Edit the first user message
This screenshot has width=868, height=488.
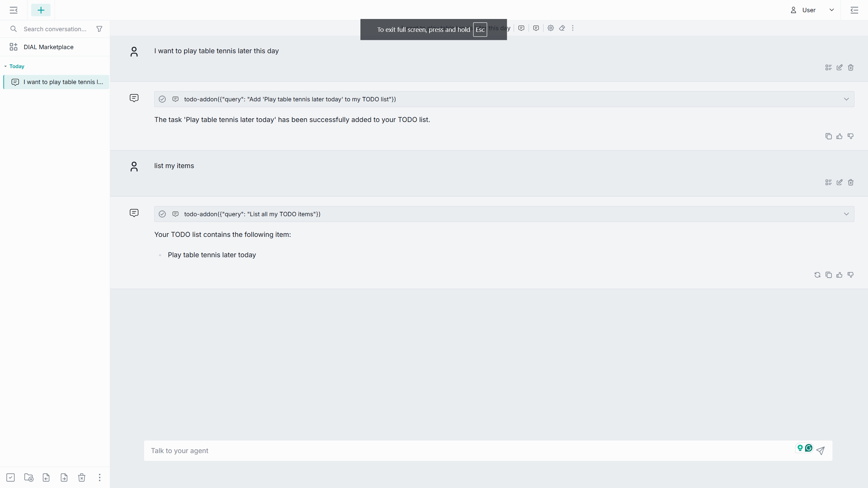tap(840, 67)
